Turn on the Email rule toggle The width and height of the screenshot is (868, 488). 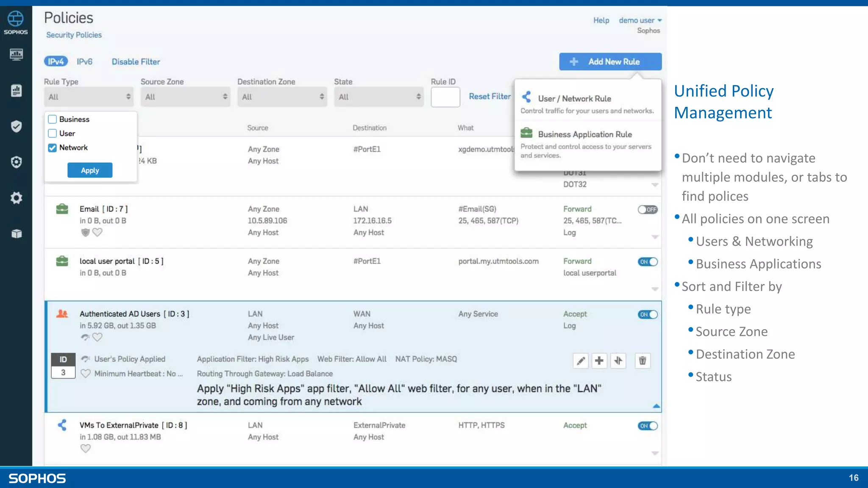pos(648,209)
